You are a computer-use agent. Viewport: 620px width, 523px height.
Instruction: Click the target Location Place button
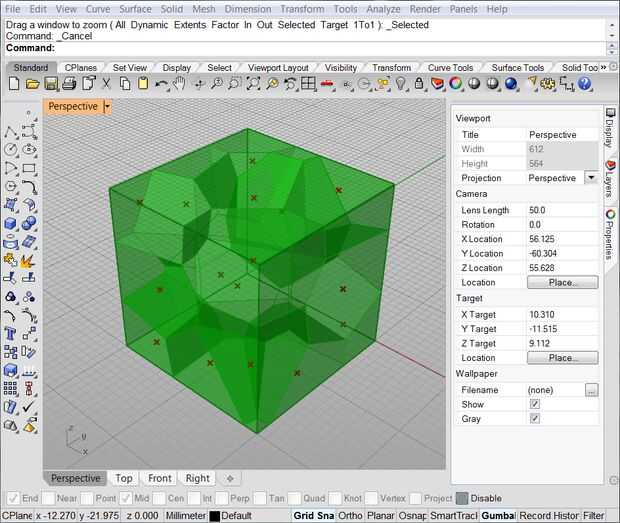(562, 358)
